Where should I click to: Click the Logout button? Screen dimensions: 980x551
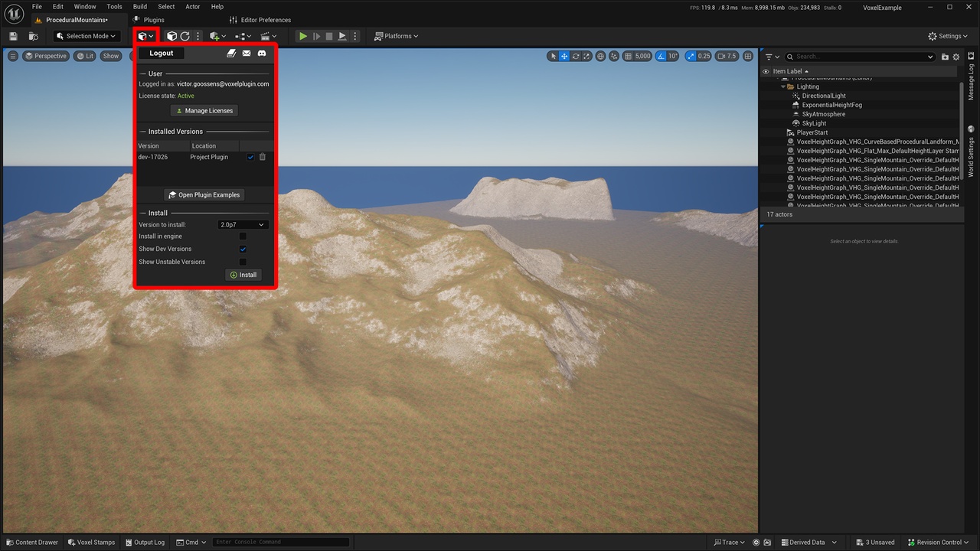click(162, 53)
